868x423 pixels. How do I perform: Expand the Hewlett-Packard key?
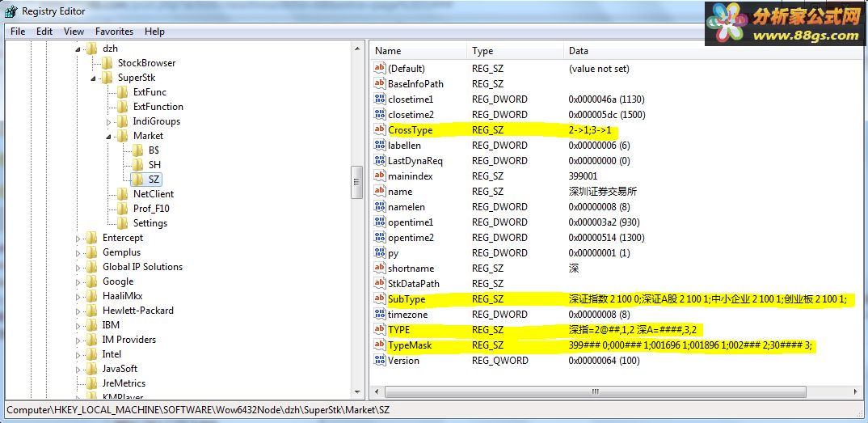[x=78, y=311]
